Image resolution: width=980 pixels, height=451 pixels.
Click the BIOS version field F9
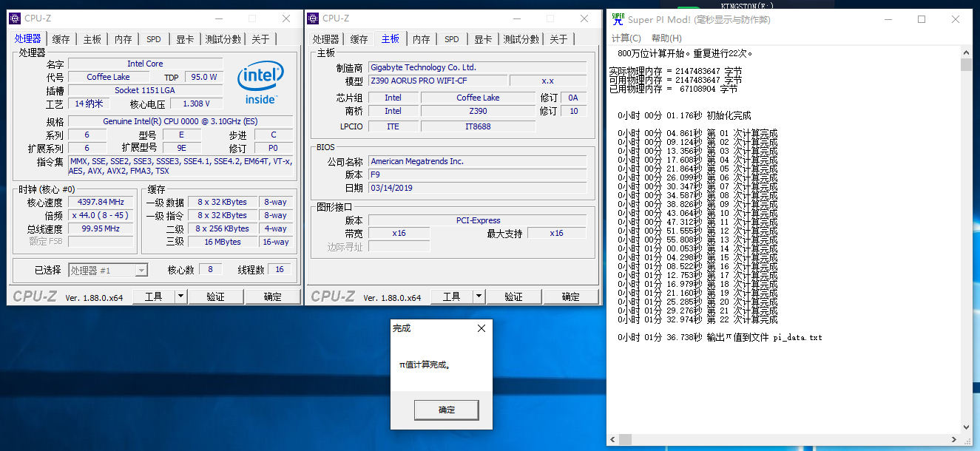click(x=477, y=174)
